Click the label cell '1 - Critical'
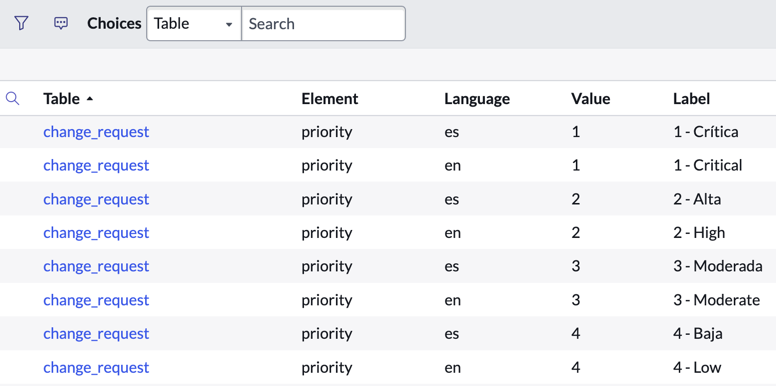776x386 pixels. [708, 165]
